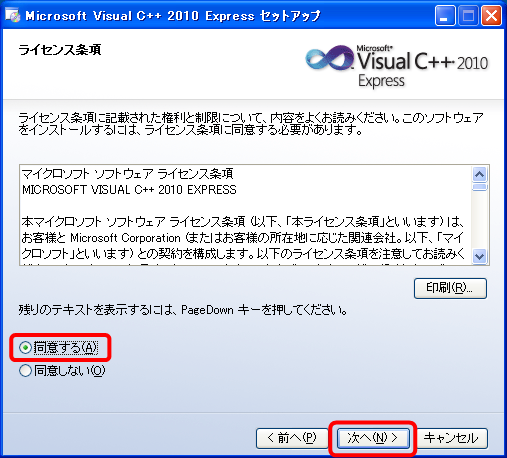
Task: Click the disabled maximize window button
Action: [468, 16]
